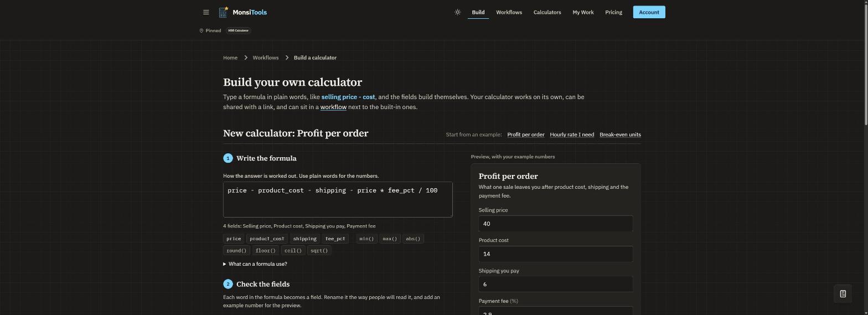The image size is (868, 315).
Task: Go to My Work
Action: click(x=583, y=12)
